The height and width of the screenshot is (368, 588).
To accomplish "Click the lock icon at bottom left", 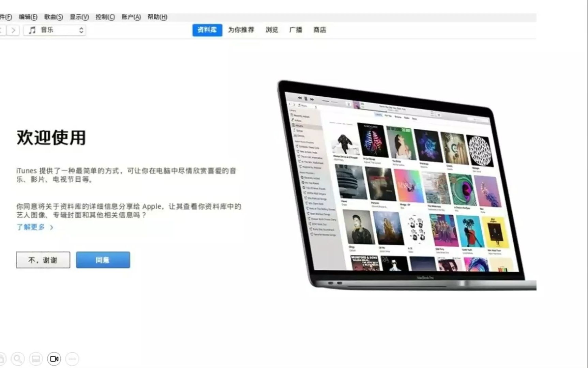I will coord(2,358).
